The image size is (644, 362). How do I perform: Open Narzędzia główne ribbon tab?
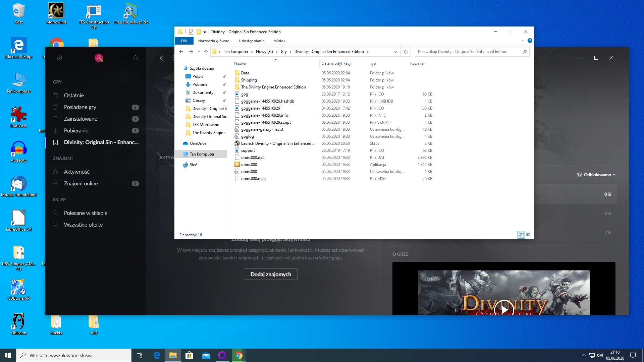[213, 41]
